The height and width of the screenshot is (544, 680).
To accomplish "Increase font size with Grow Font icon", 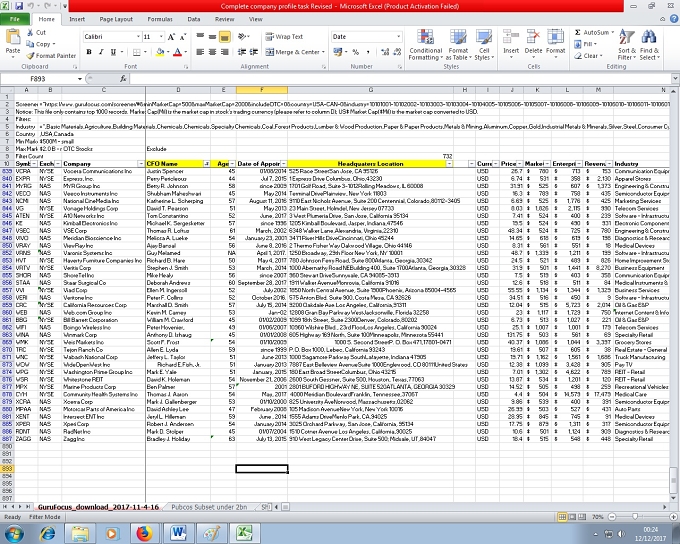I will coord(171,37).
